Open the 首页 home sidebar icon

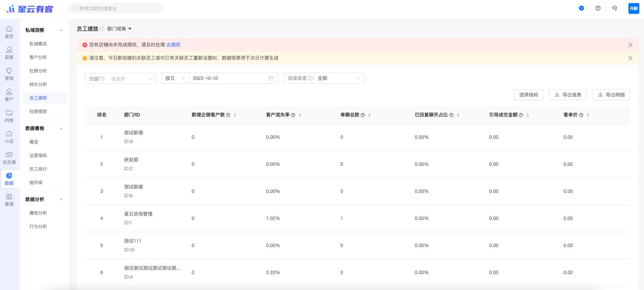click(9, 32)
